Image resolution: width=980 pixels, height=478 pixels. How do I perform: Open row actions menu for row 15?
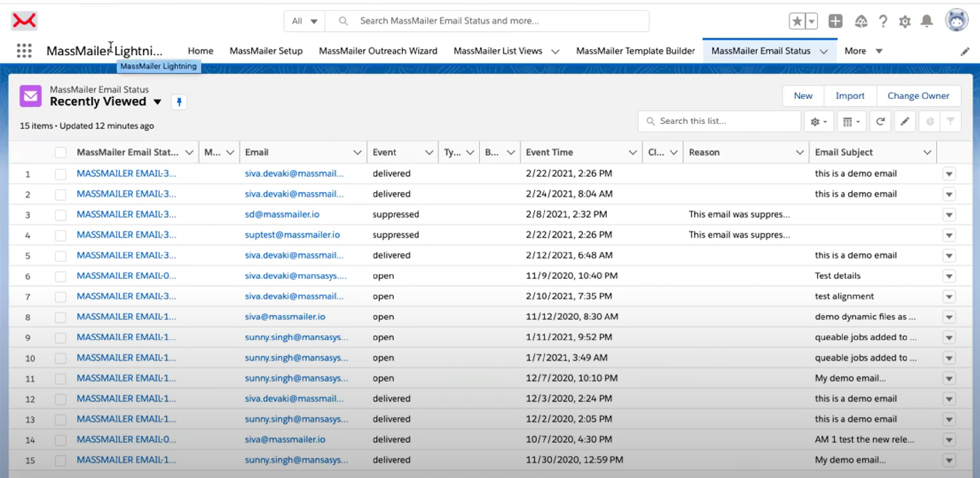tap(949, 460)
